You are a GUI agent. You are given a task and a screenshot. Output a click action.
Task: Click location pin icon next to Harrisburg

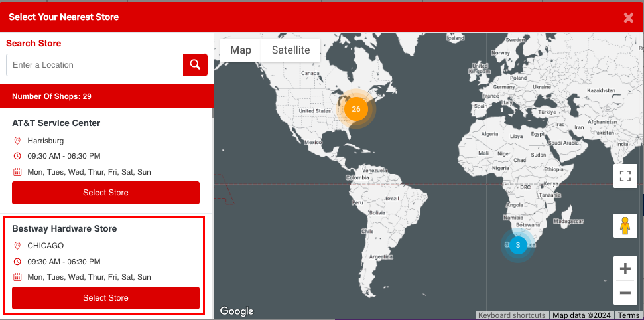tap(17, 141)
